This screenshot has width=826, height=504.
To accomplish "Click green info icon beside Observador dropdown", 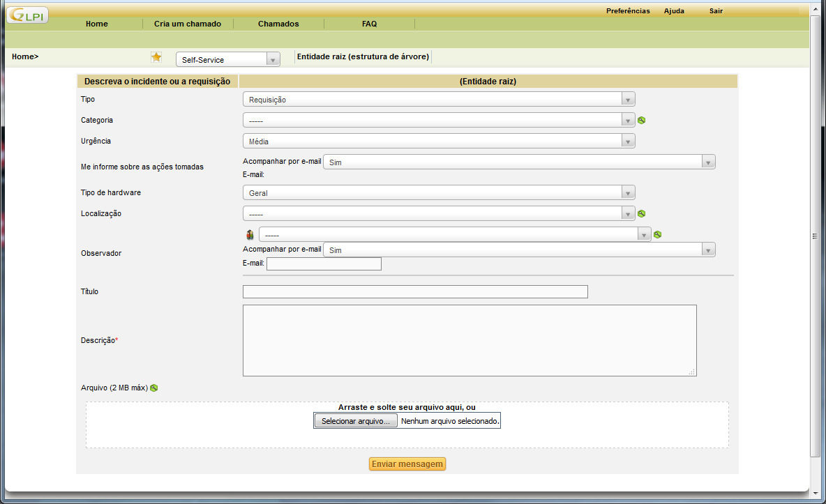I will click(x=657, y=234).
